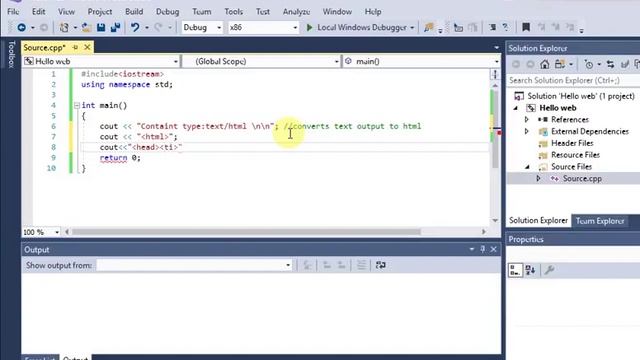Image resolution: width=640 pixels, height=360 pixels.
Task: Click the editor vertical scrollbar down arrow
Action: (x=495, y=220)
